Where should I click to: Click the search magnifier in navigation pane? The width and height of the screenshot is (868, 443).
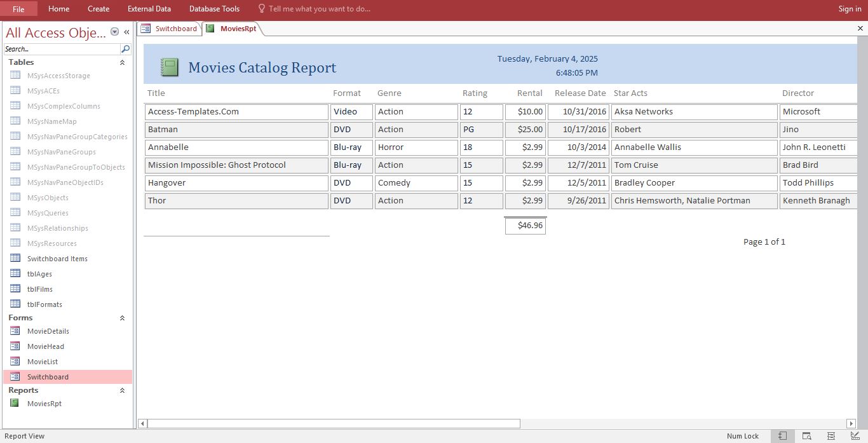(125, 49)
